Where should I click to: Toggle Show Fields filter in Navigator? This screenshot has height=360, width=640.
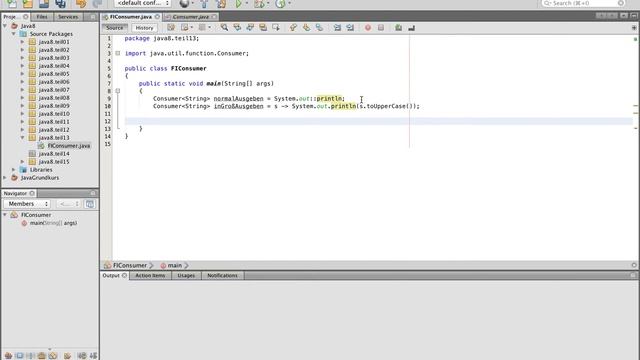tap(20, 356)
